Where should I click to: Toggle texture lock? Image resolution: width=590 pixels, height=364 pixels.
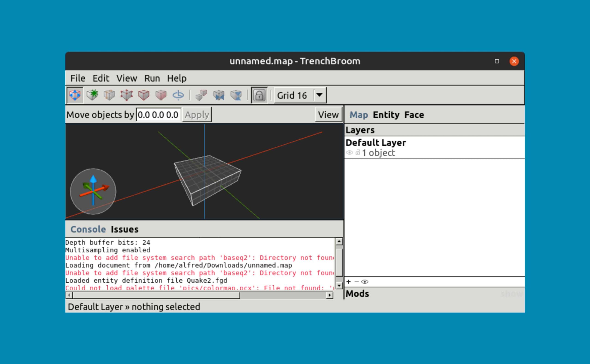259,95
